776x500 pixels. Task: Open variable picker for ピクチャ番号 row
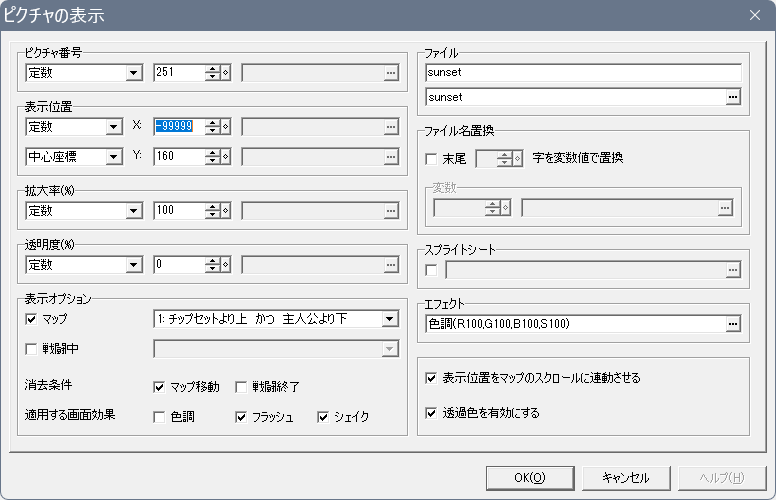click(391, 73)
